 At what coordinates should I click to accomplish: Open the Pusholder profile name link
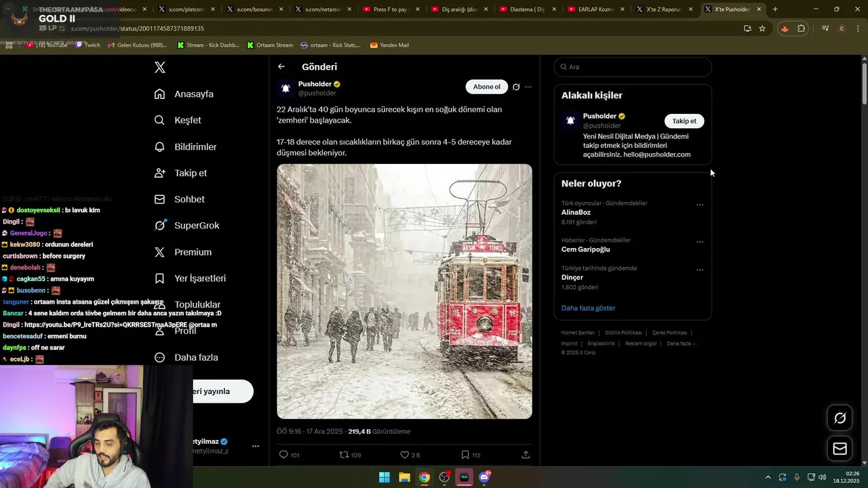[x=315, y=84]
